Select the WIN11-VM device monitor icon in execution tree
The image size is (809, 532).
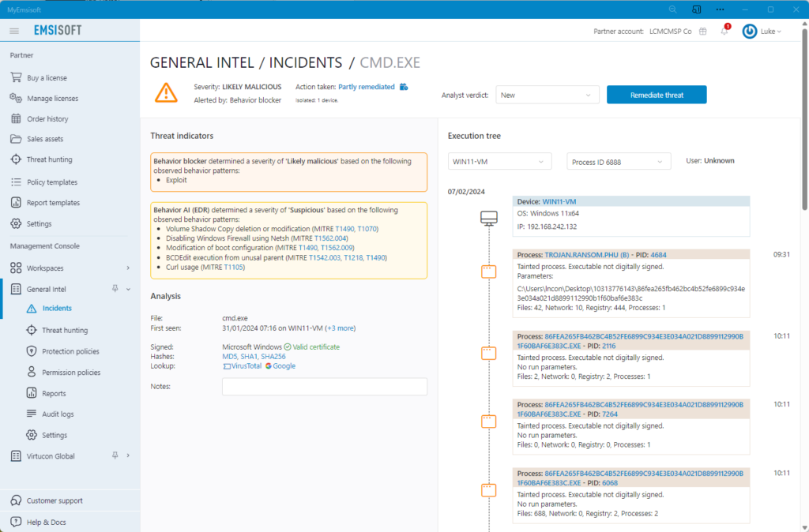point(489,219)
